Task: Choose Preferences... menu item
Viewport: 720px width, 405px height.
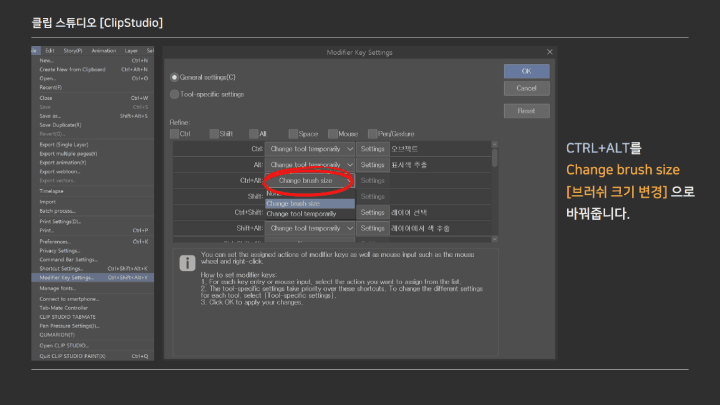Action: [93, 242]
